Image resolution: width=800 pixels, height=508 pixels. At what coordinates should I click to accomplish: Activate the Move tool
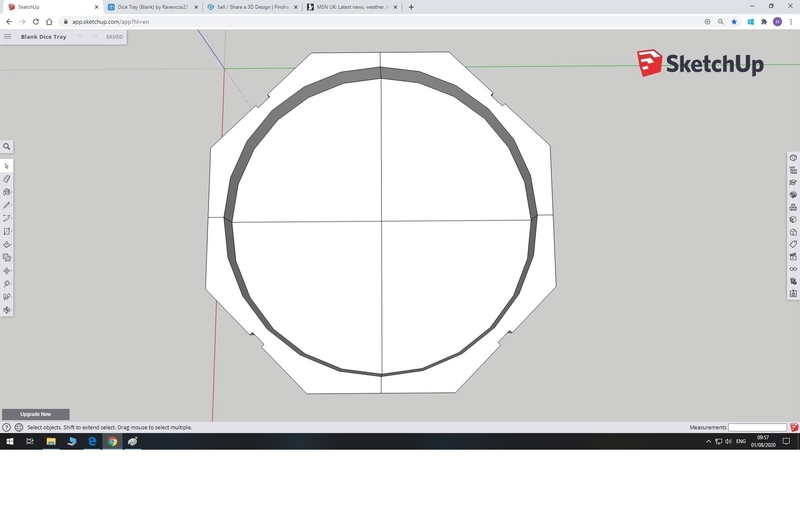pos(7,271)
